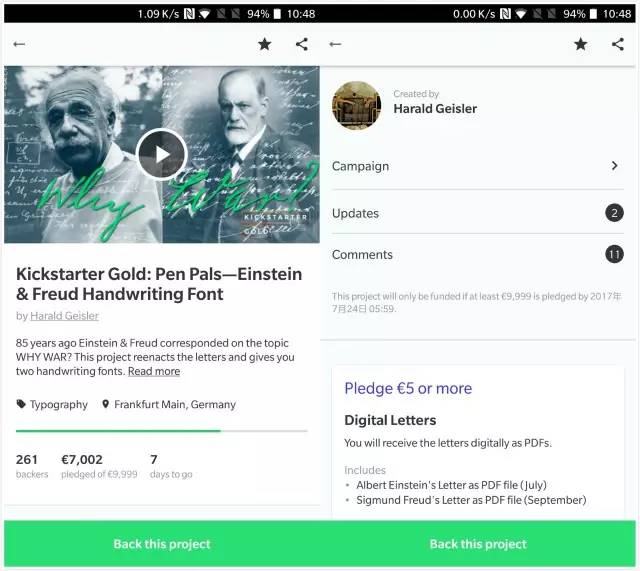Image resolution: width=640 pixels, height=571 pixels.
Task: Tap the Frankfurt Main location pin icon
Action: click(x=106, y=405)
